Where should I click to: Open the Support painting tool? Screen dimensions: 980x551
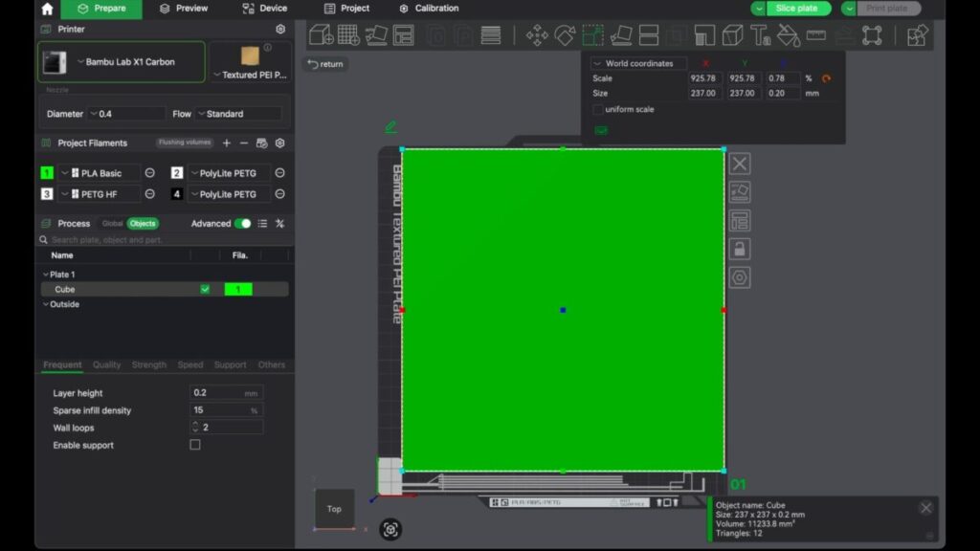704,35
